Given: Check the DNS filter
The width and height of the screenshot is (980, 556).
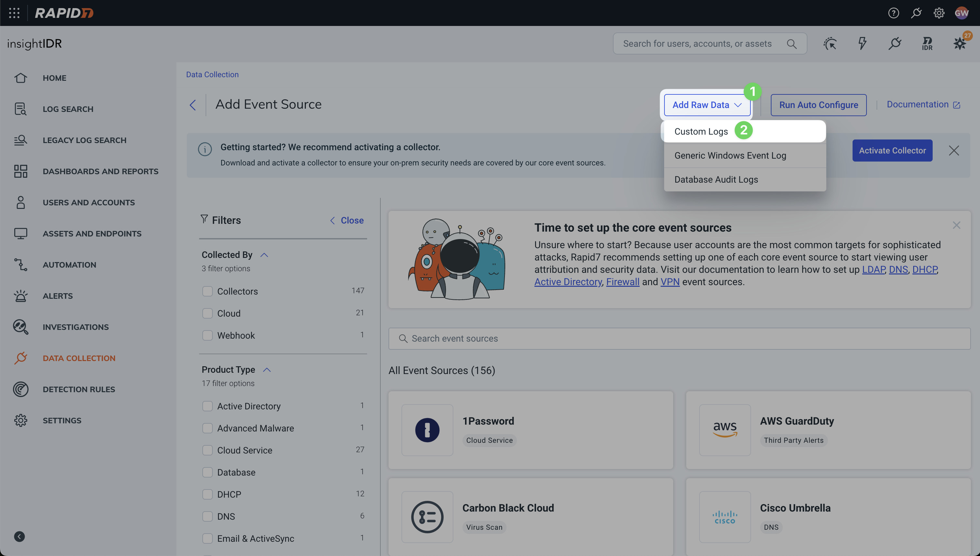Looking at the screenshot, I should point(207,516).
